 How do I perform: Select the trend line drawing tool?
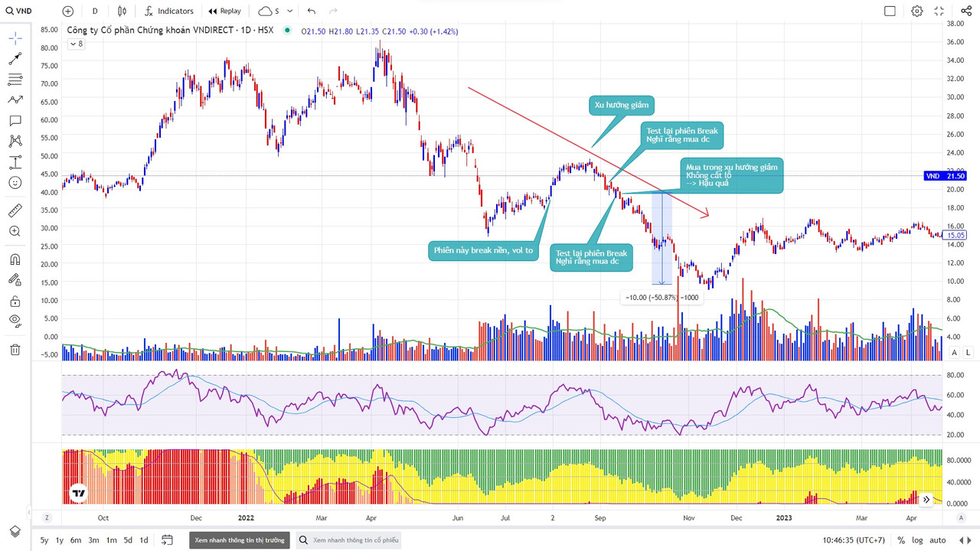15,59
